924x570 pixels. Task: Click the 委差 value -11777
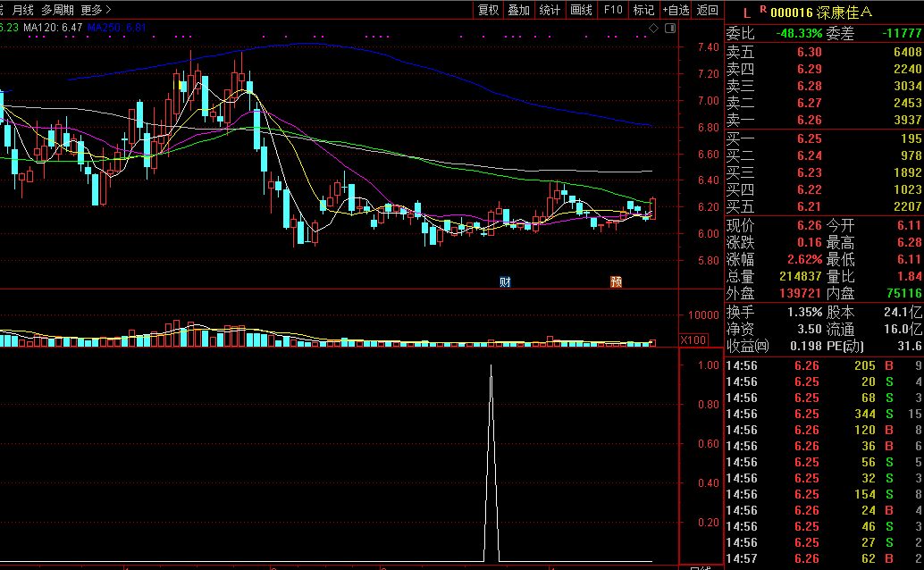click(x=902, y=34)
